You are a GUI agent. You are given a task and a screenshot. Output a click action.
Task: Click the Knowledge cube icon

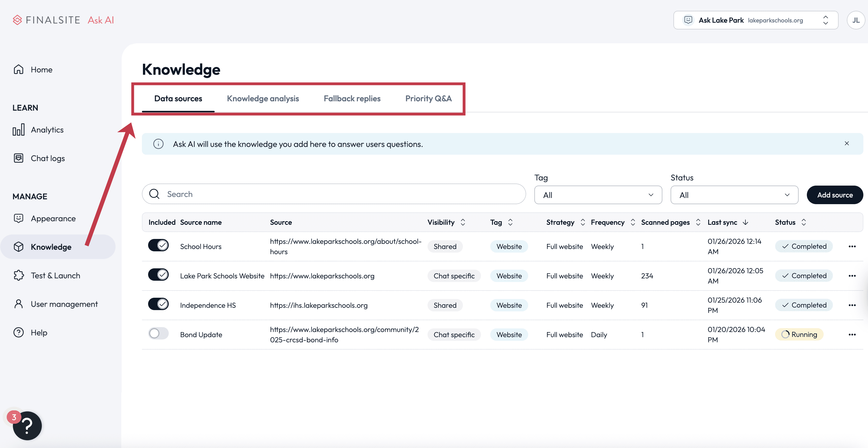(19, 247)
